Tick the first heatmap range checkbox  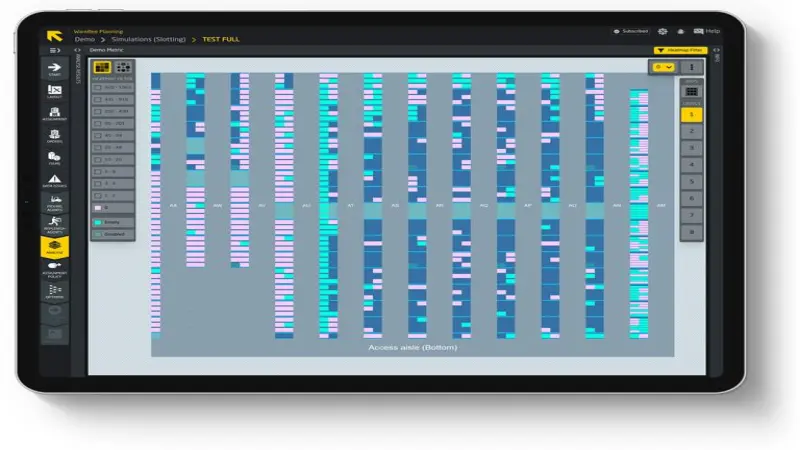coord(98,87)
